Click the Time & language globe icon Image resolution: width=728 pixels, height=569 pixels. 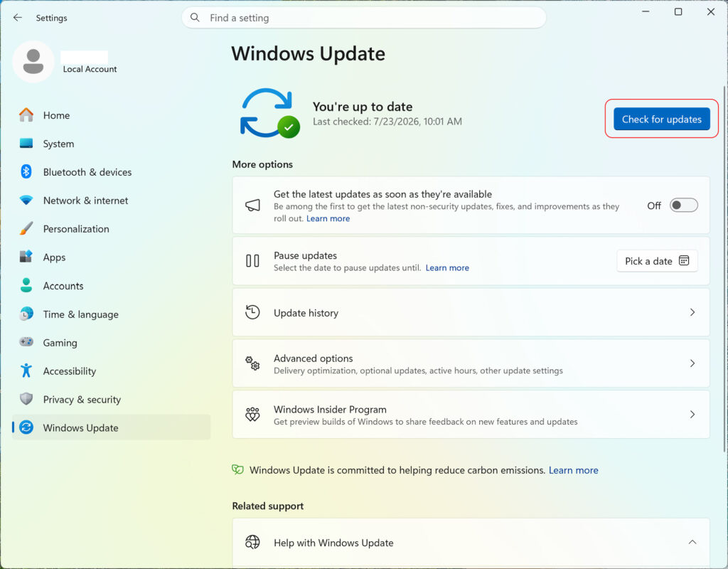[26, 314]
